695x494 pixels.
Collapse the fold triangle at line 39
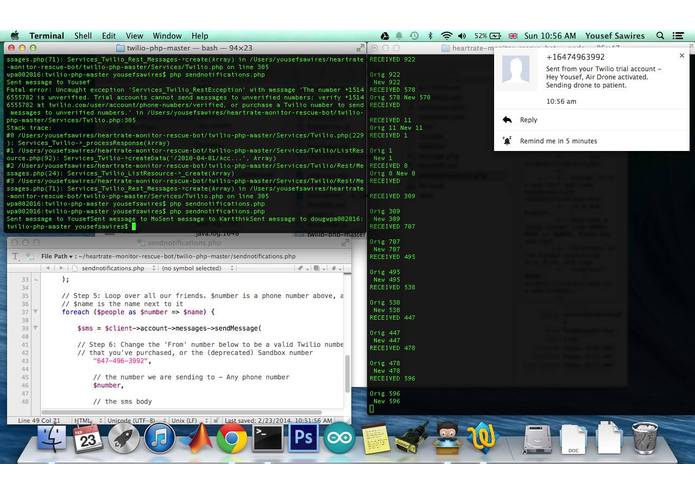point(35,328)
